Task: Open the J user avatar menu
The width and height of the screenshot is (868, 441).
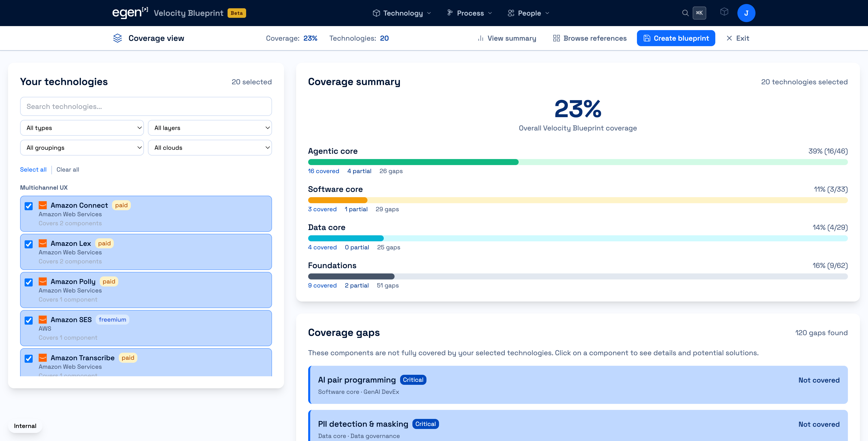Action: [x=746, y=13]
